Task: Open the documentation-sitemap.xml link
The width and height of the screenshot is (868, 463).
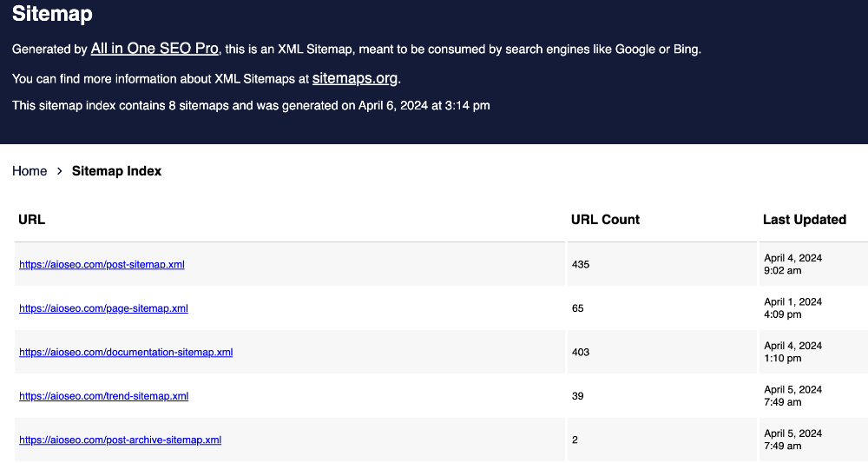Action: click(126, 352)
